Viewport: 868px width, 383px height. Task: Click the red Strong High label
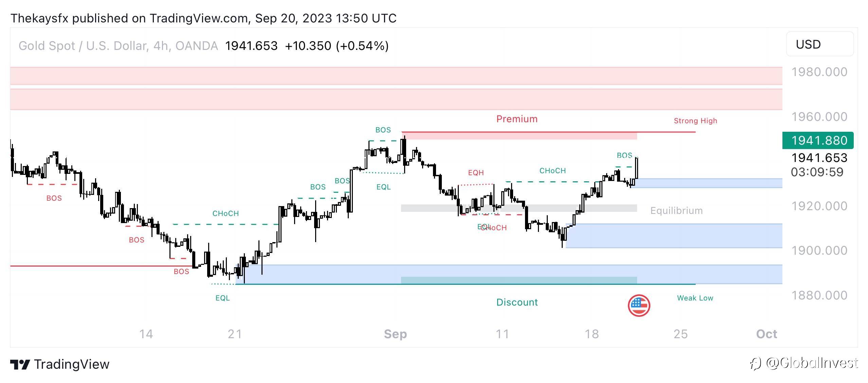point(695,121)
